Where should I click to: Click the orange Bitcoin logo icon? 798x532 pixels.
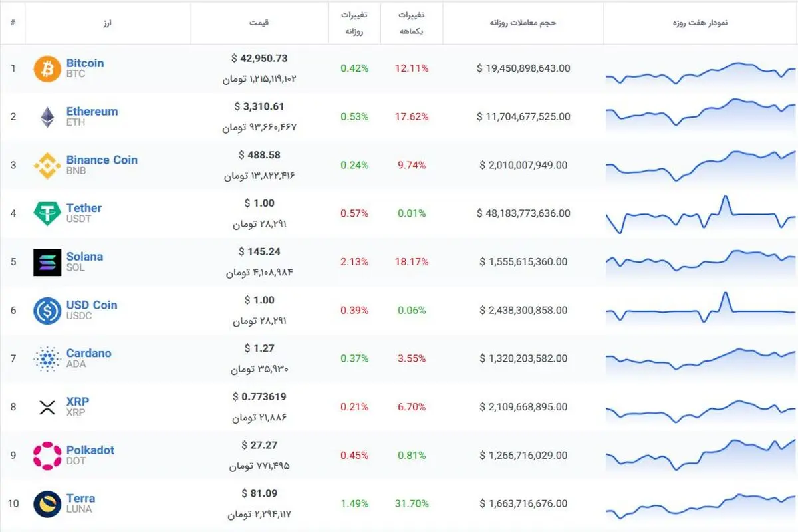(47, 68)
